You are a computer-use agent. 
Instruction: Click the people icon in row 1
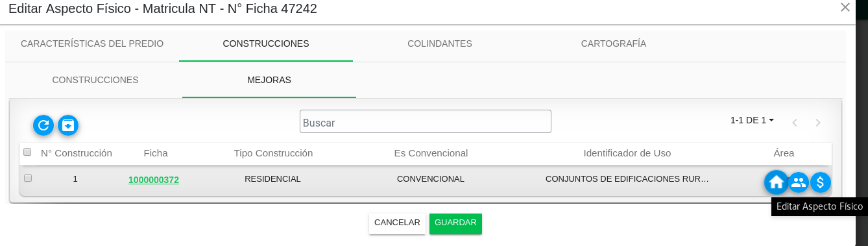799,182
